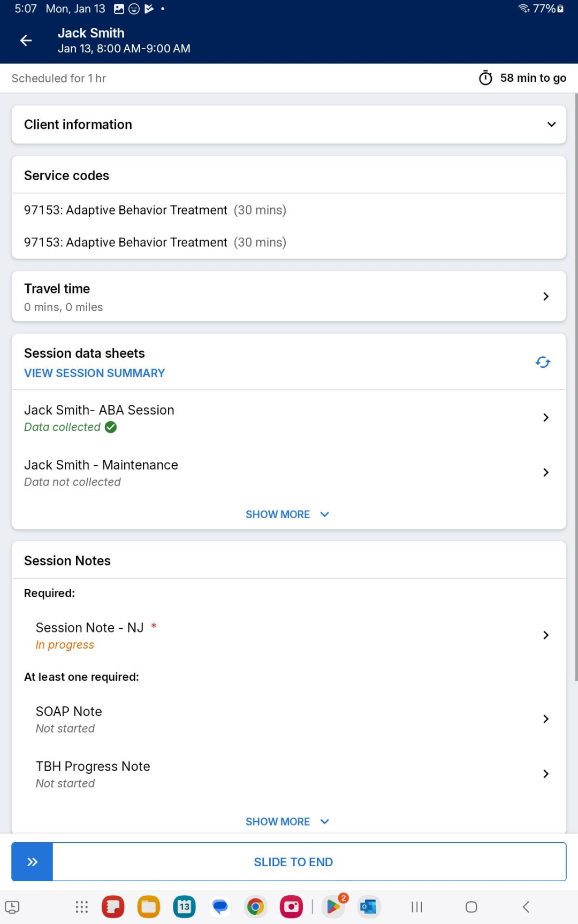Expand the Client information section
This screenshot has width=578, height=924.
tap(289, 125)
